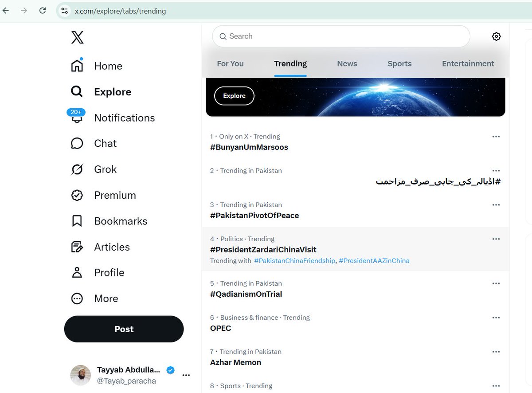This screenshot has width=532, height=393.
Task: Open Notifications bell icon with 20+ badge
Action: (x=77, y=117)
